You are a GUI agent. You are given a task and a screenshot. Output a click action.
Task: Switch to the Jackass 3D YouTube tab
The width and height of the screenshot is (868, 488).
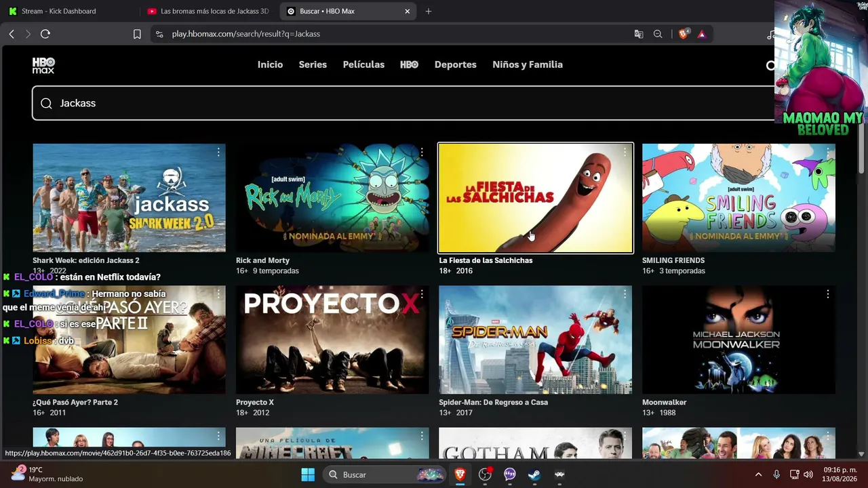click(x=210, y=12)
